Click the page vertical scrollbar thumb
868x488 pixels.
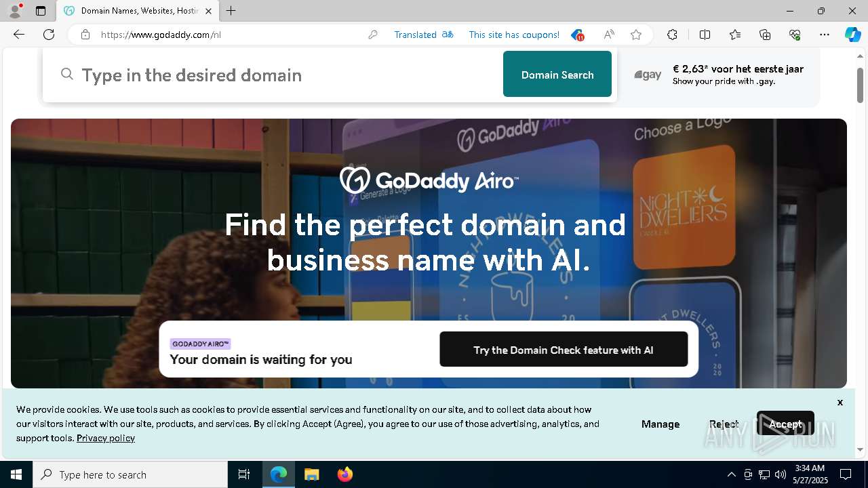tap(861, 85)
